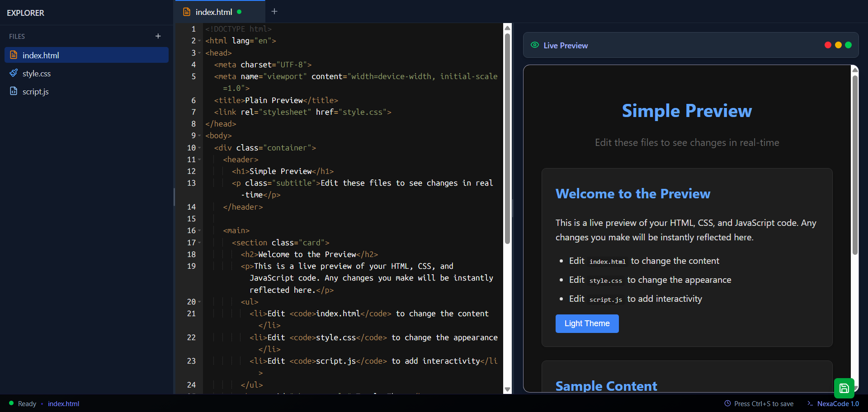Click the yellow dot in Live Preview header
The image size is (868, 412).
838,45
